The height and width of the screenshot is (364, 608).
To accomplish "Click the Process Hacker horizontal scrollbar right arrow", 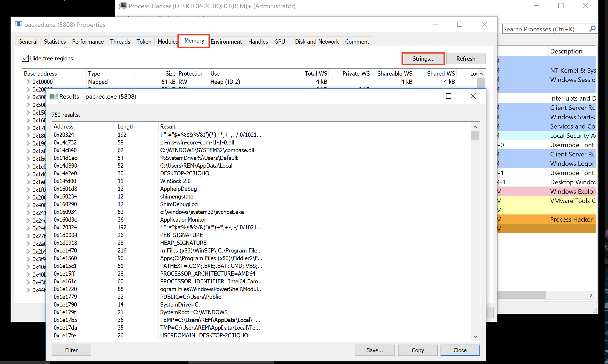I will [x=591, y=295].
